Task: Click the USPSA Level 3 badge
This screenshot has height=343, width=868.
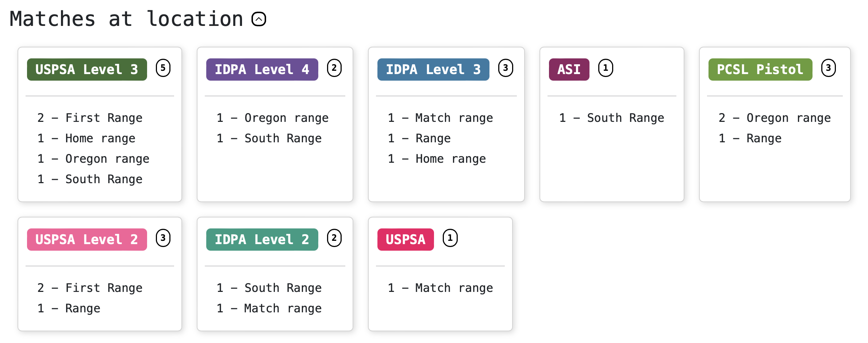Action: pyautogui.click(x=87, y=69)
